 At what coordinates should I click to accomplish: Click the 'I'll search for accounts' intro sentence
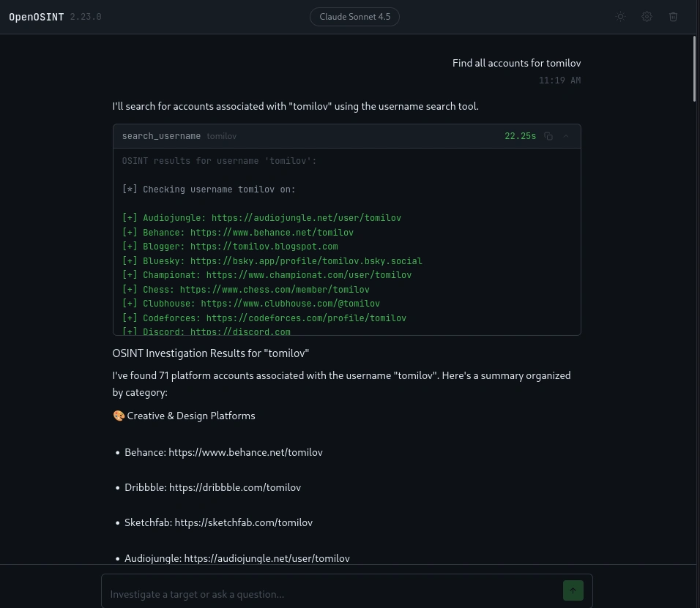point(296,107)
